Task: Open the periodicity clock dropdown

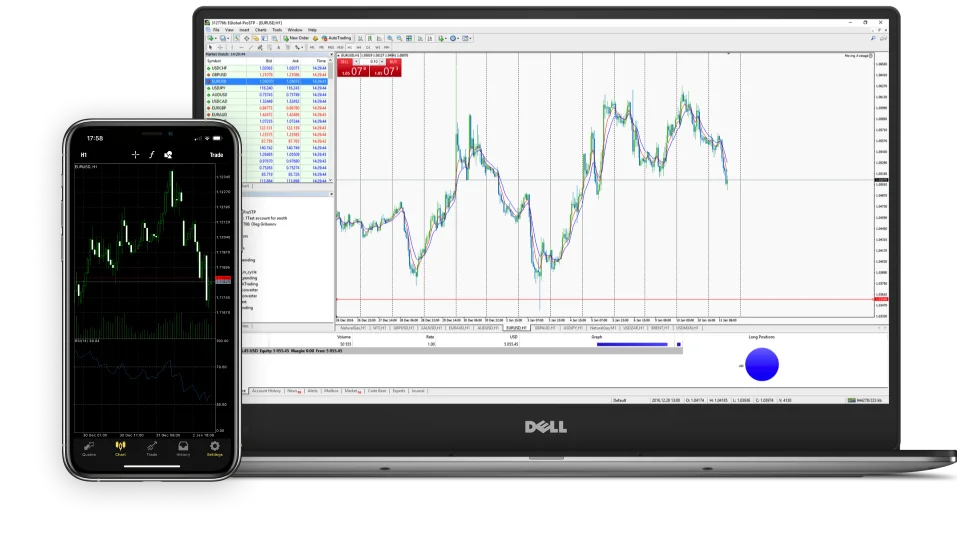Action: [453, 38]
